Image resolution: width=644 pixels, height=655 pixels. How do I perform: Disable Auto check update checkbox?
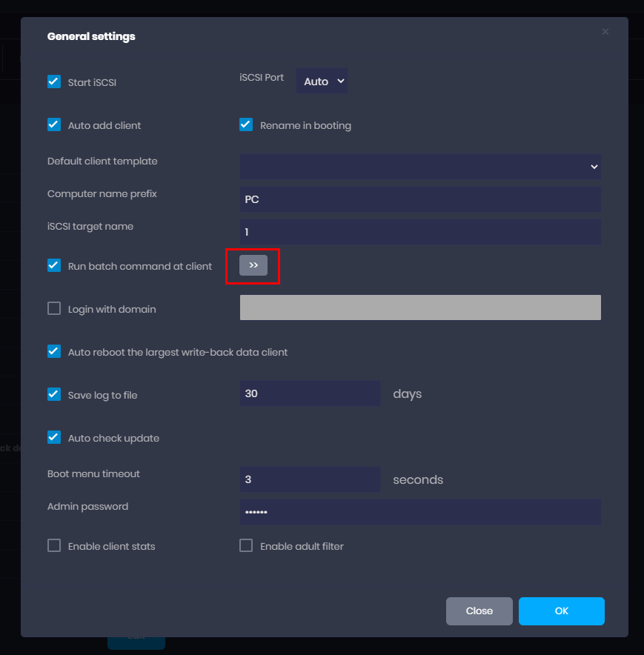click(x=54, y=438)
